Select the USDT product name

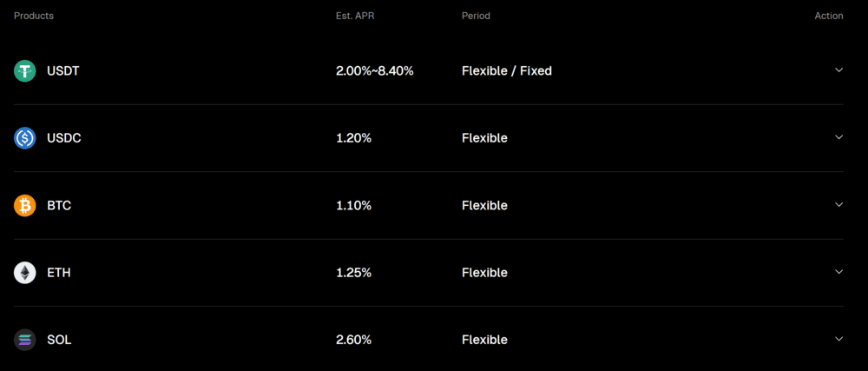[x=63, y=71]
